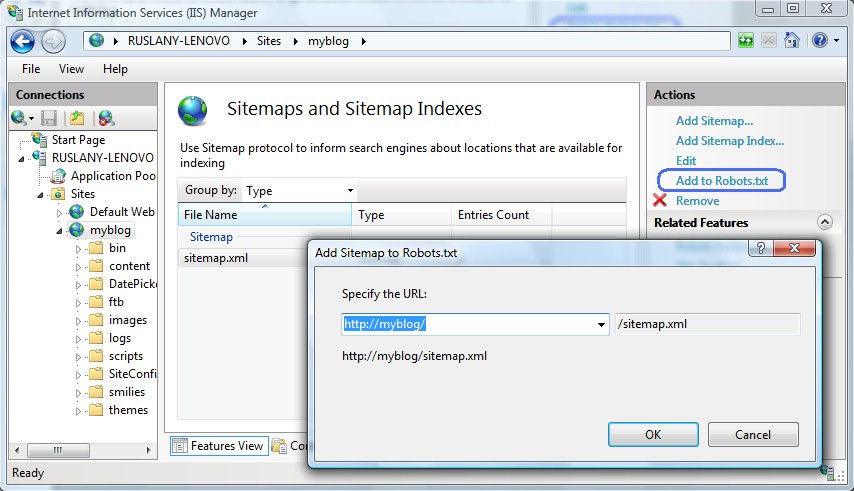The image size is (854, 491).
Task: Click the Up folder icon in Connections
Action: [77, 118]
